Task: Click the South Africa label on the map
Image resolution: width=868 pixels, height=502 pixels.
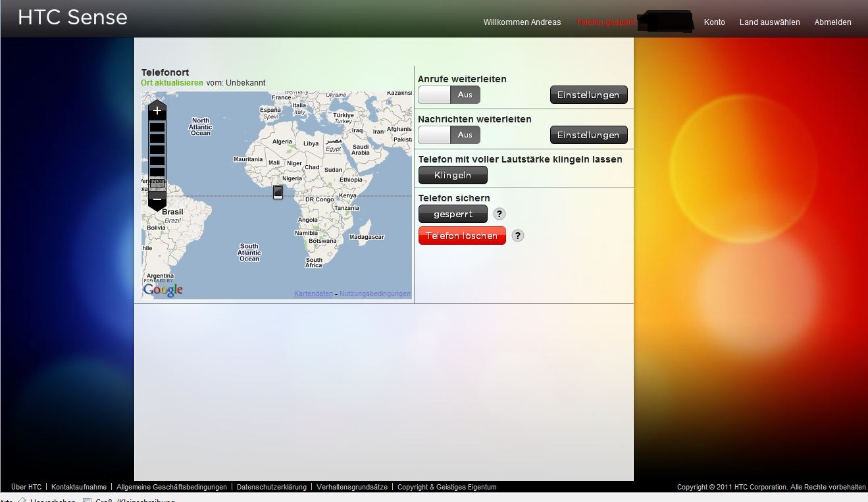Action: click(314, 262)
